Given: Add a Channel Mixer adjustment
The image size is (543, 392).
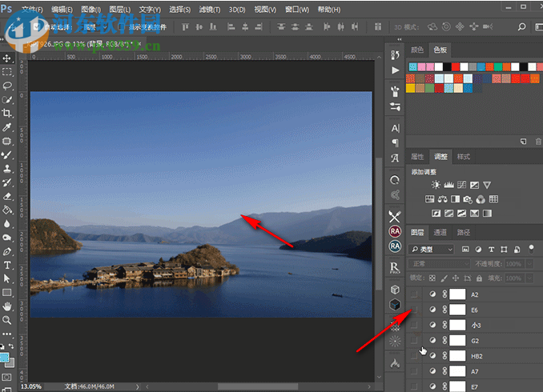Looking at the screenshot, I should 481,199.
